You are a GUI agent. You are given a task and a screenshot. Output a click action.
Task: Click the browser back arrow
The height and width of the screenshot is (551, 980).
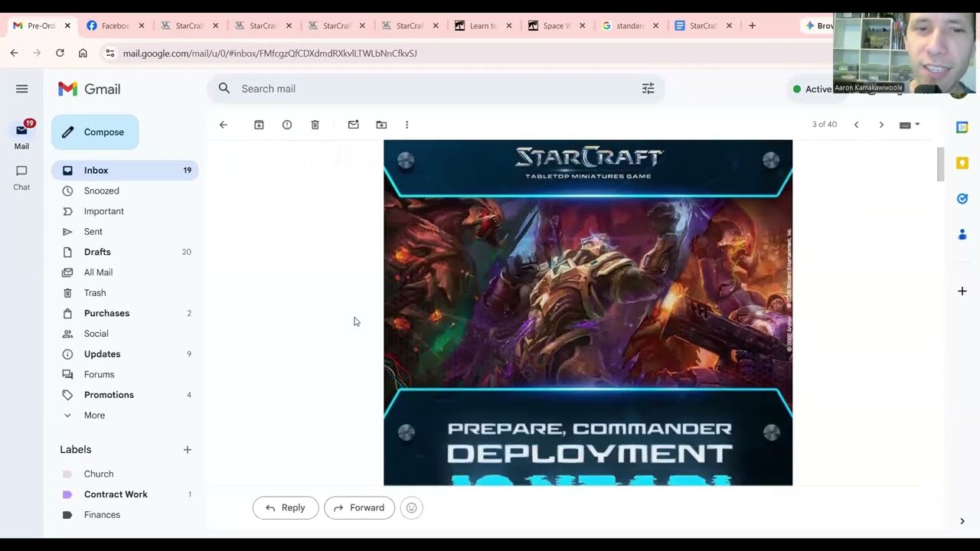(14, 53)
